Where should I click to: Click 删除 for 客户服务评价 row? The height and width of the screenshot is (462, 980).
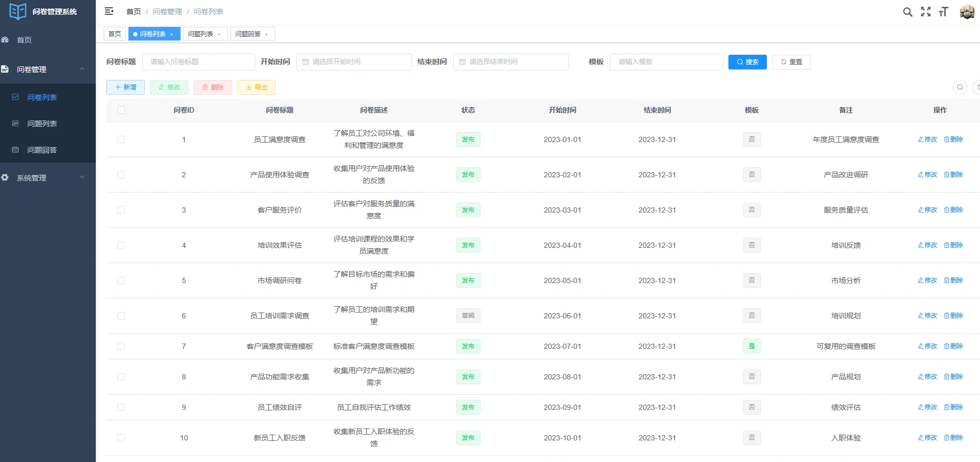953,210
